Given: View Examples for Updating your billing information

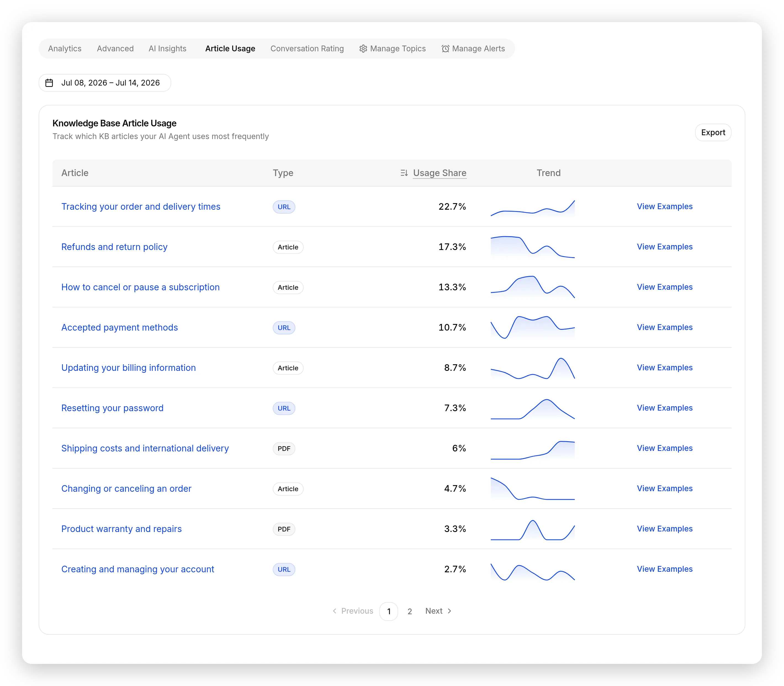Looking at the screenshot, I should click(x=664, y=368).
